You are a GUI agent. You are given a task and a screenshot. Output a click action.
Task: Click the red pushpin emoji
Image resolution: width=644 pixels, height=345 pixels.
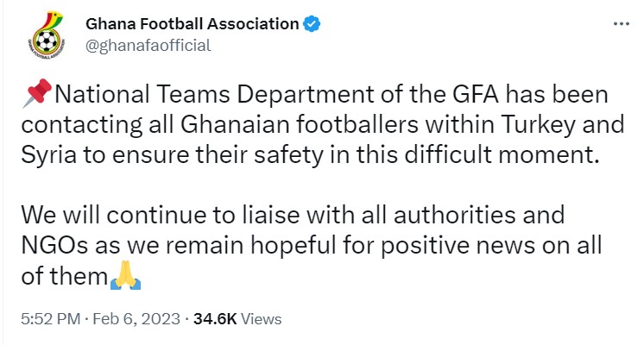click(x=37, y=93)
